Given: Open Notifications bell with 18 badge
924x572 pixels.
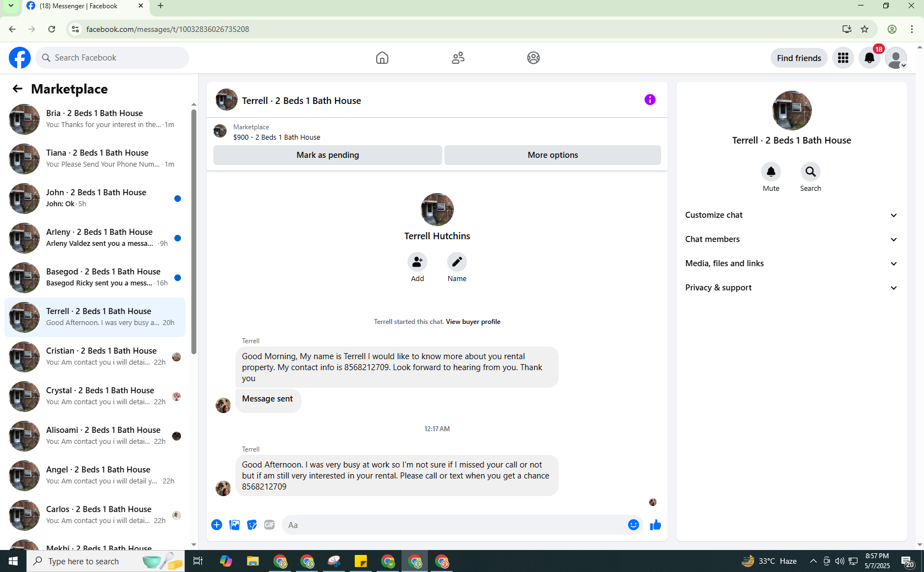Looking at the screenshot, I should click(870, 58).
